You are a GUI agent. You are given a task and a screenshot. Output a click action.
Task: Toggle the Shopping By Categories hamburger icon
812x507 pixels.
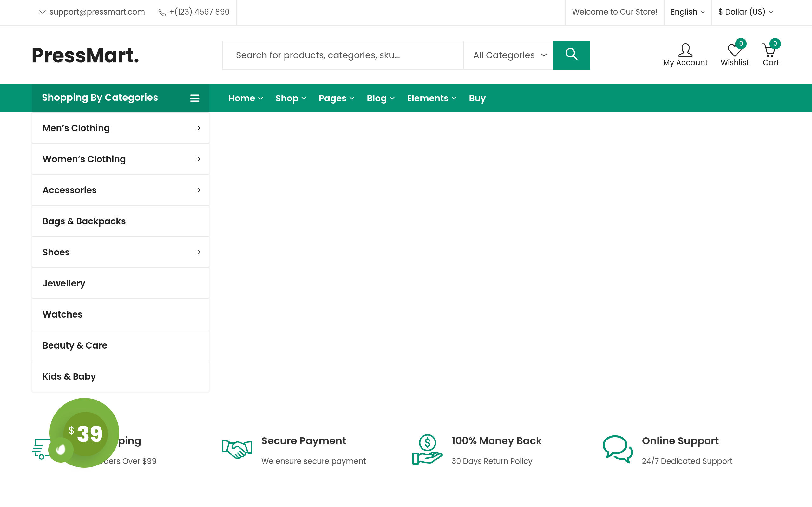coord(195,98)
